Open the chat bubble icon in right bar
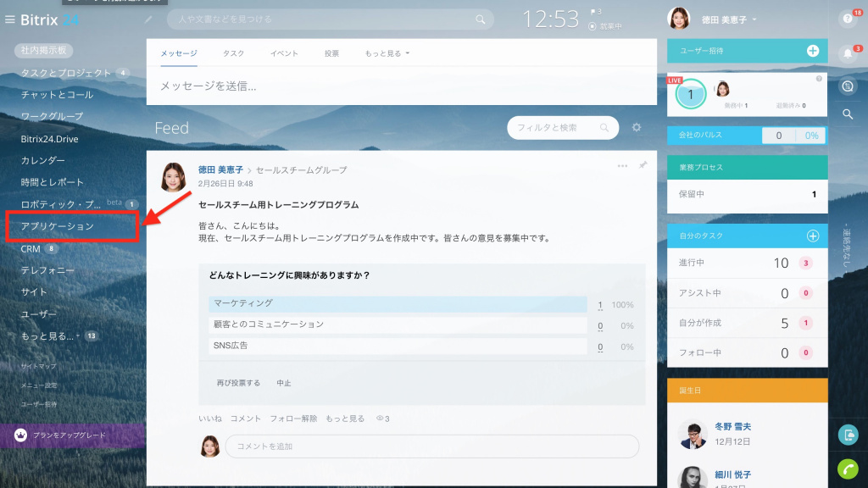The image size is (868, 488). coord(848,86)
